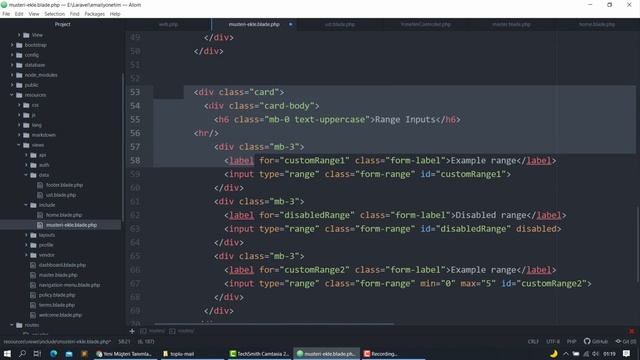Change PHP grammar in status bar
The image size is (640, 360).
point(571,342)
